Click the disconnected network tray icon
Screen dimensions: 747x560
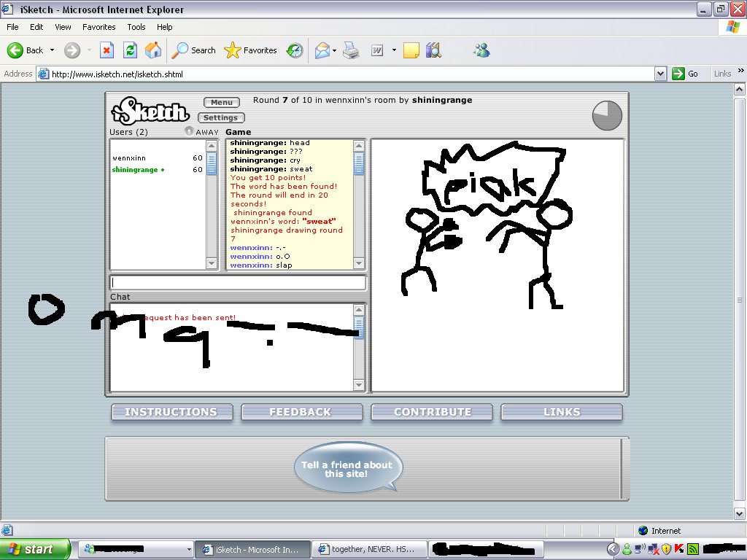point(653,549)
